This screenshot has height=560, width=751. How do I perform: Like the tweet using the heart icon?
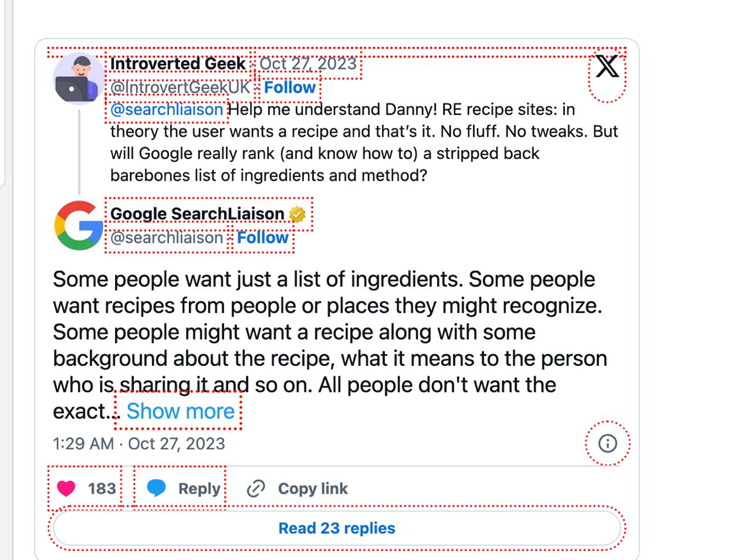click(66, 488)
